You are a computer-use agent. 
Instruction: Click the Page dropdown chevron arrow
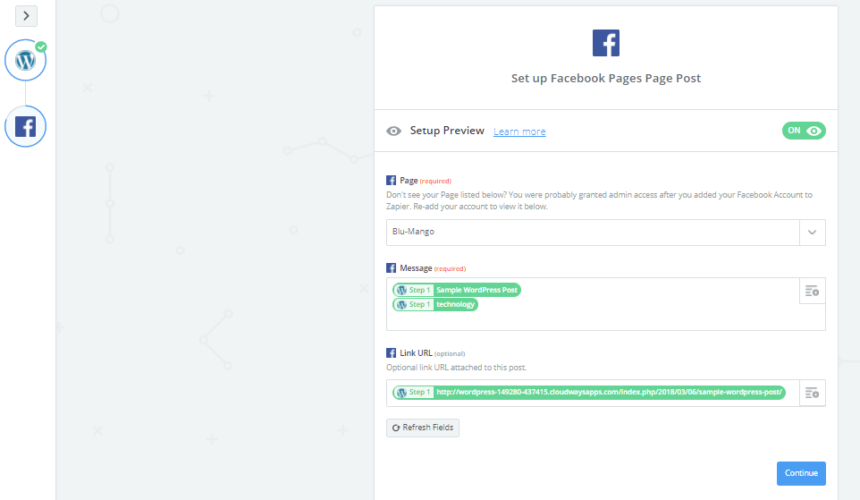812,232
